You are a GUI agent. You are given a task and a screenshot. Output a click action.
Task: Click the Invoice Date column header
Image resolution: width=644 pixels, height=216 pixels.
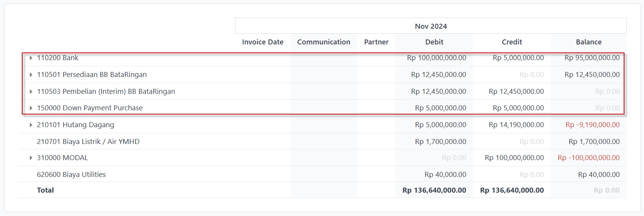click(263, 42)
